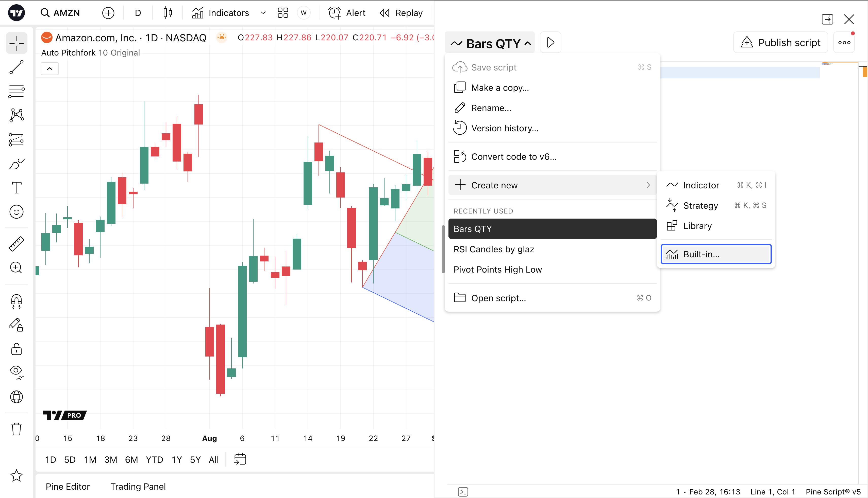Viewport: 868px width, 498px height.
Task: Switch to the Trading Panel tab
Action: 138,486
